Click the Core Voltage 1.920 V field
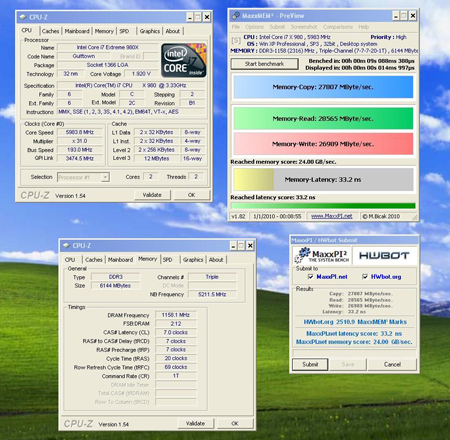Image resolution: width=450 pixels, height=440 pixels. click(x=141, y=74)
